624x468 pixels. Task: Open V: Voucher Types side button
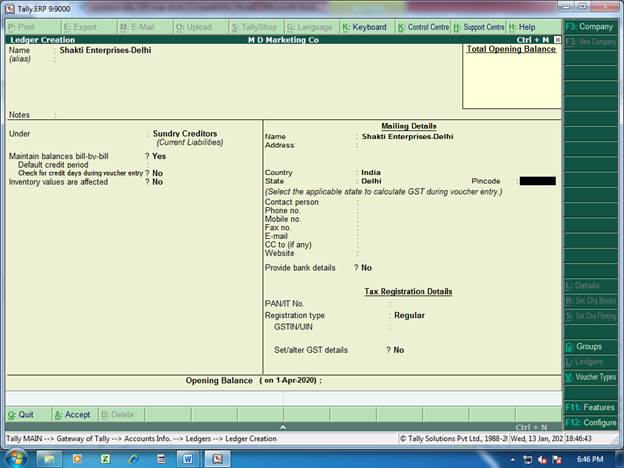click(x=591, y=377)
